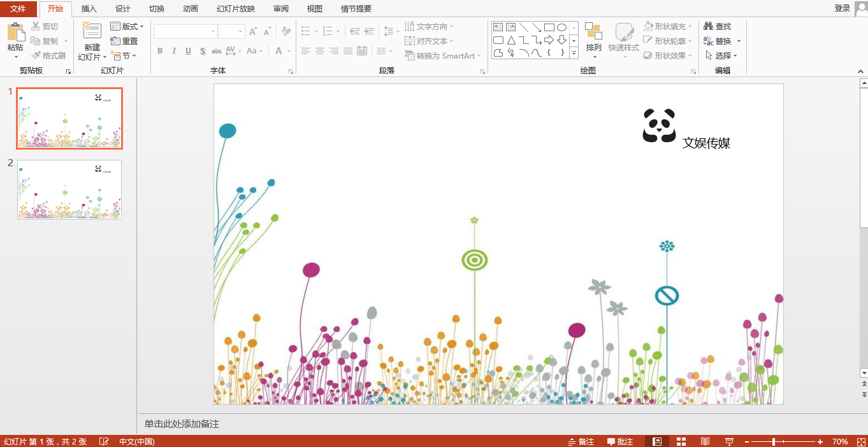
Task: Select the rectangle shape
Action: (x=549, y=27)
